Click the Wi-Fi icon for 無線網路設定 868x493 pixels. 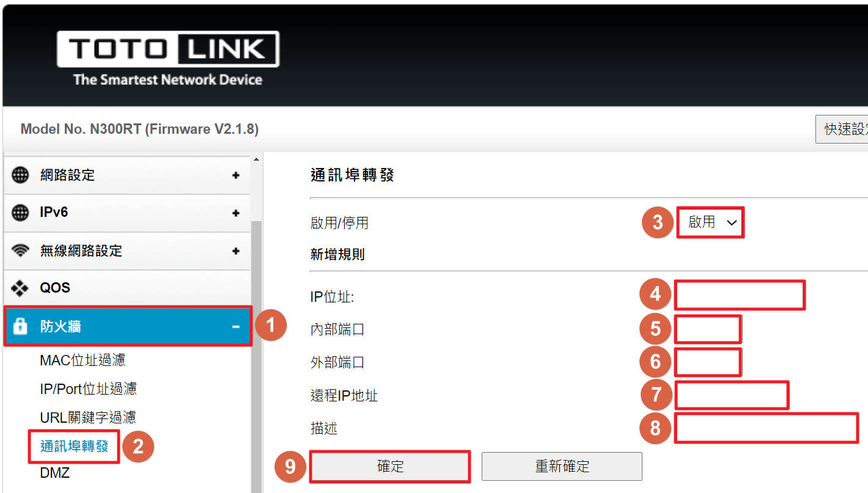click(20, 250)
